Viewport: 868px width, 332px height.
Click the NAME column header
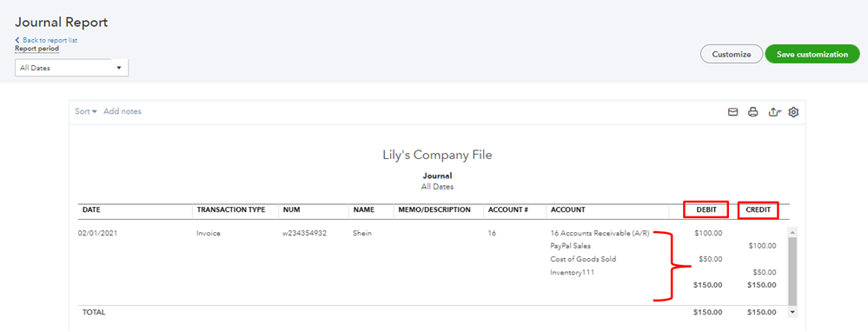364,210
